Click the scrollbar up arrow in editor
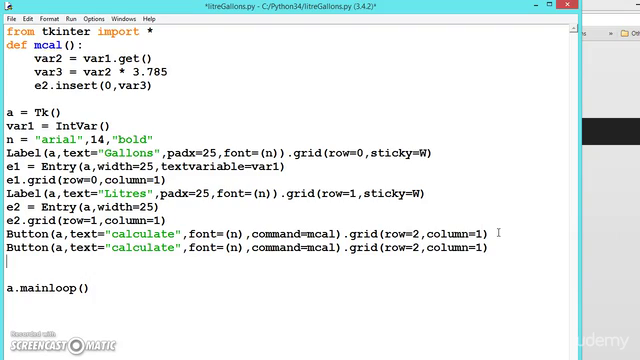This screenshot has width=640, height=360. [573, 29]
